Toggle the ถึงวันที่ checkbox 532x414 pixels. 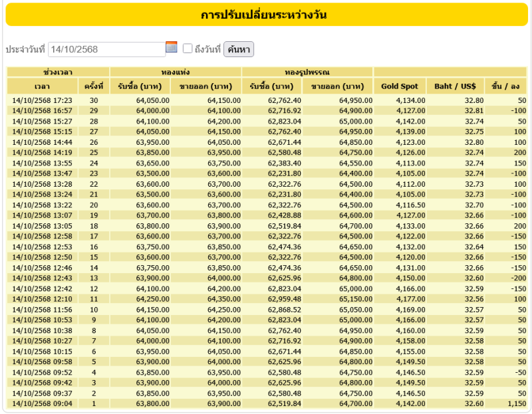[188, 49]
